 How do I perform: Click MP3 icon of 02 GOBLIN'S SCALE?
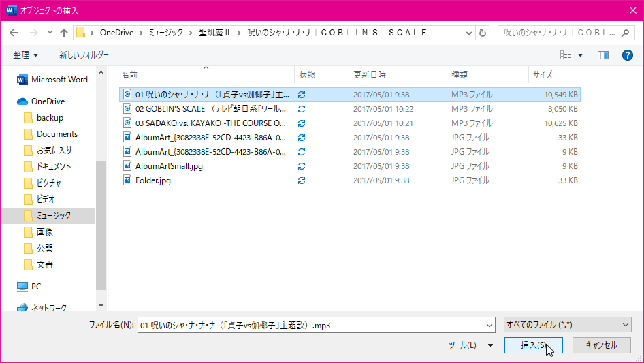[127, 109]
